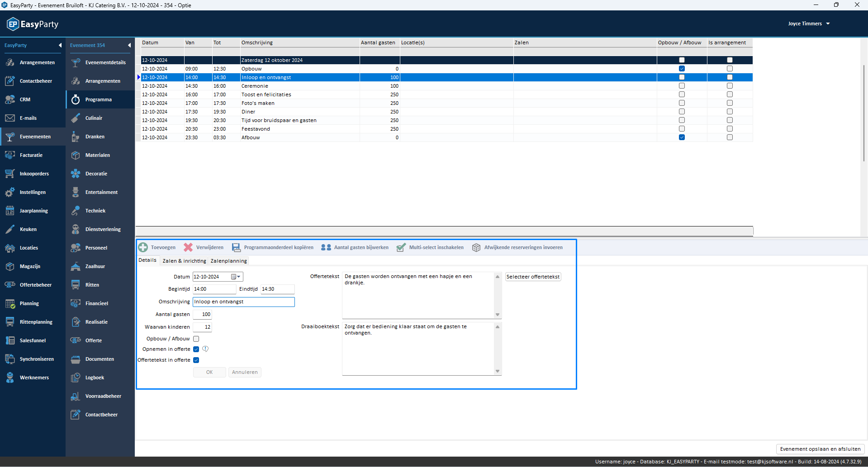Open the CRM module icon
The image size is (868, 467).
point(10,99)
